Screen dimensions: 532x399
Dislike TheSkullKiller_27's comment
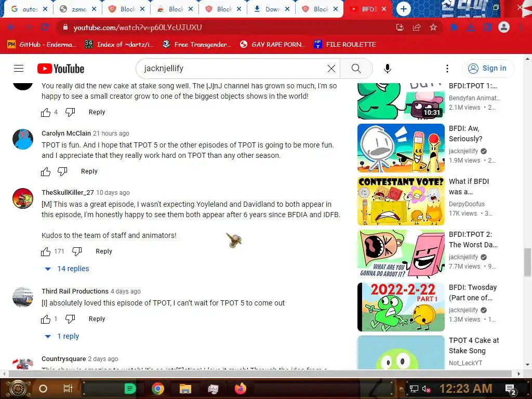[x=77, y=251]
